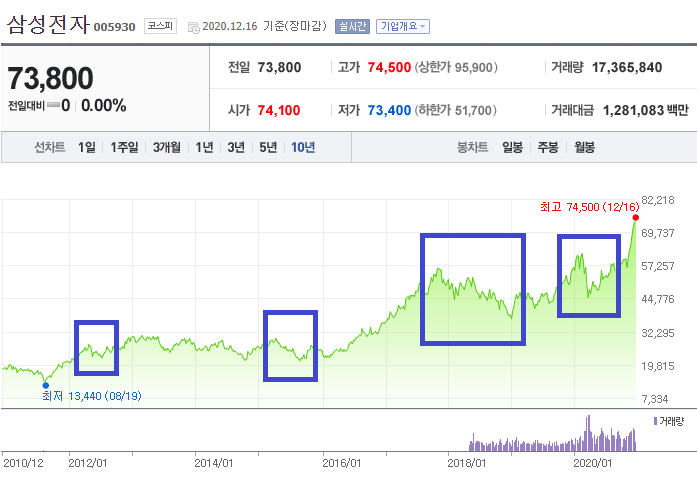Switch to 월봉 candle chart
This screenshot has width=697, height=485.
(584, 147)
